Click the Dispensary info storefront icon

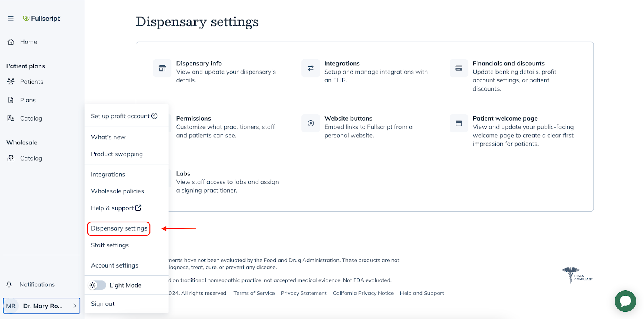[162, 68]
